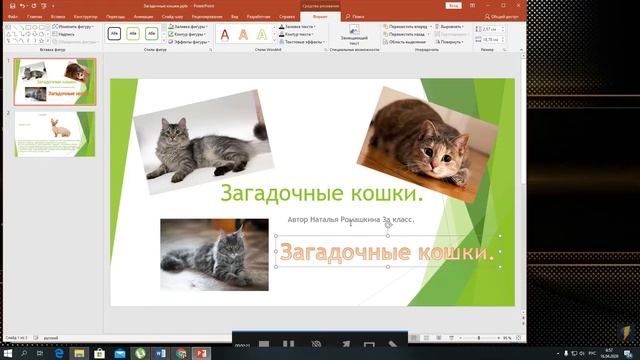This screenshot has width=640, height=360.
Task: Apply the third shape style preset
Action: pos(151,33)
